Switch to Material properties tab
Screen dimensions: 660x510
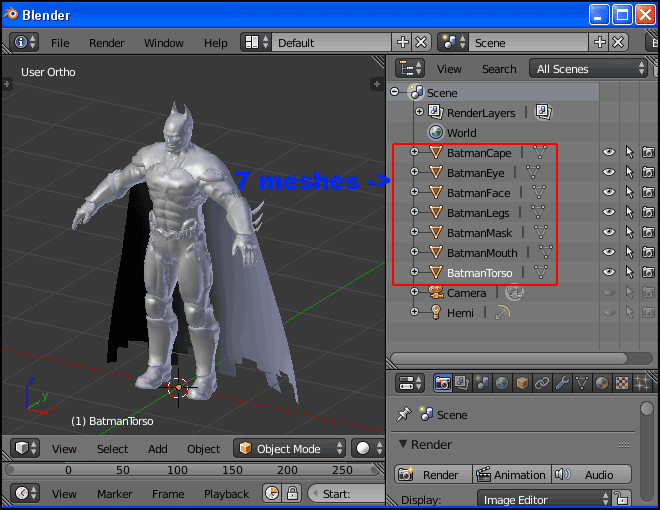(x=602, y=383)
